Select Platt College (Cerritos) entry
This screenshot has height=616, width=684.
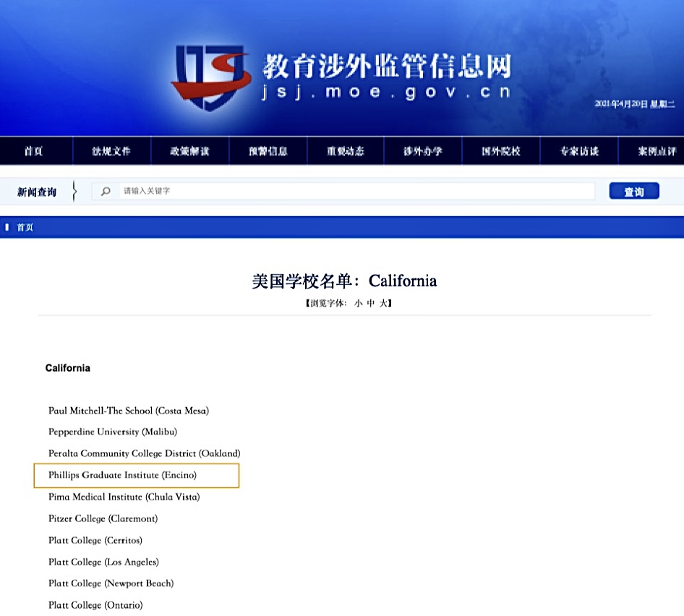pyautogui.click(x=95, y=541)
